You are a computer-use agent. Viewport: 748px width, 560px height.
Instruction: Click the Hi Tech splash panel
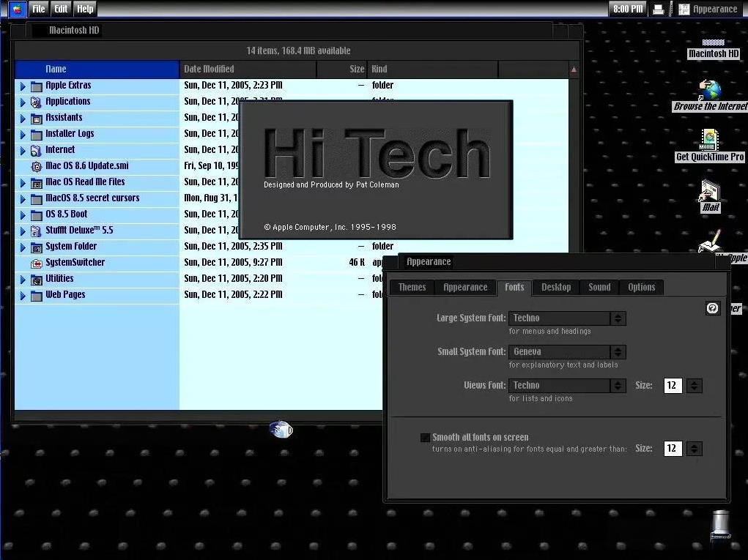[x=376, y=170]
